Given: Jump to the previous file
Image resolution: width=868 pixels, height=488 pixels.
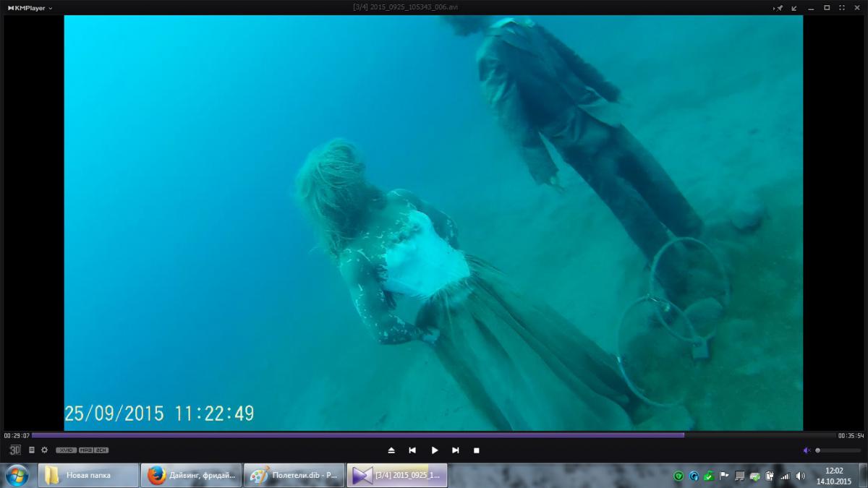Looking at the screenshot, I should (x=412, y=450).
